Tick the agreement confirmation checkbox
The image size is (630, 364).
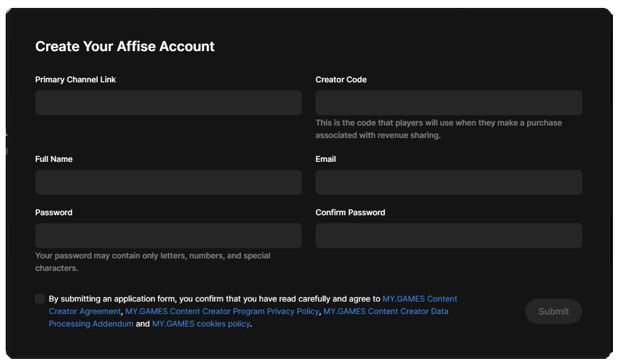[40, 299]
